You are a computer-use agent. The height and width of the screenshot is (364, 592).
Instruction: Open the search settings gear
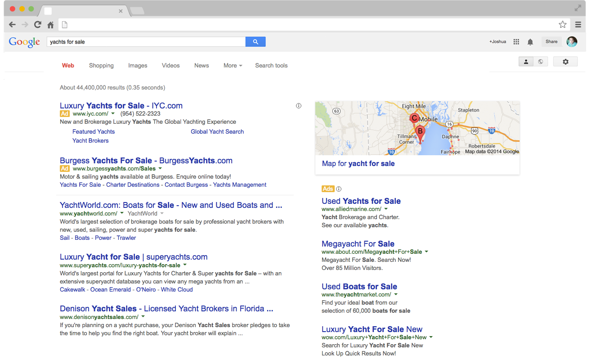(565, 62)
